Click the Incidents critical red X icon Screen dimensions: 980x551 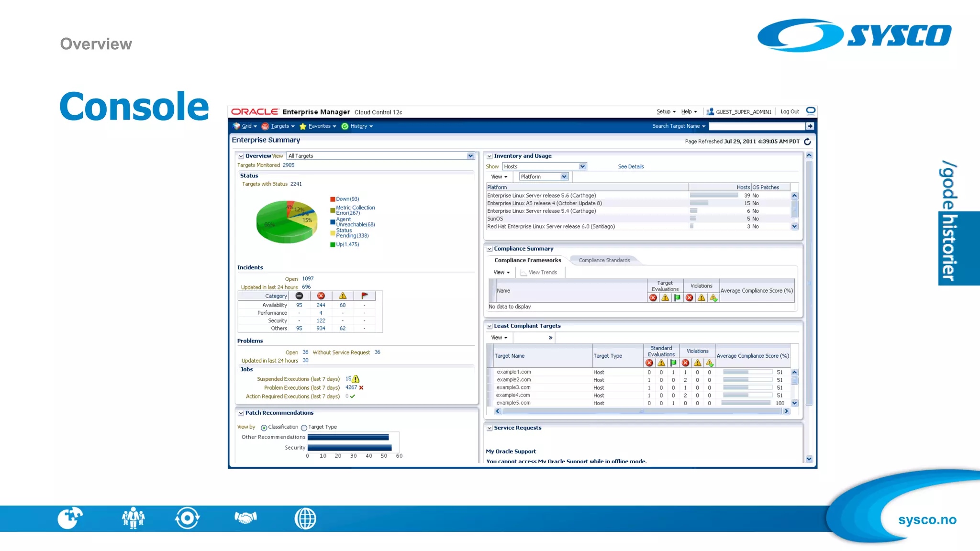point(321,296)
